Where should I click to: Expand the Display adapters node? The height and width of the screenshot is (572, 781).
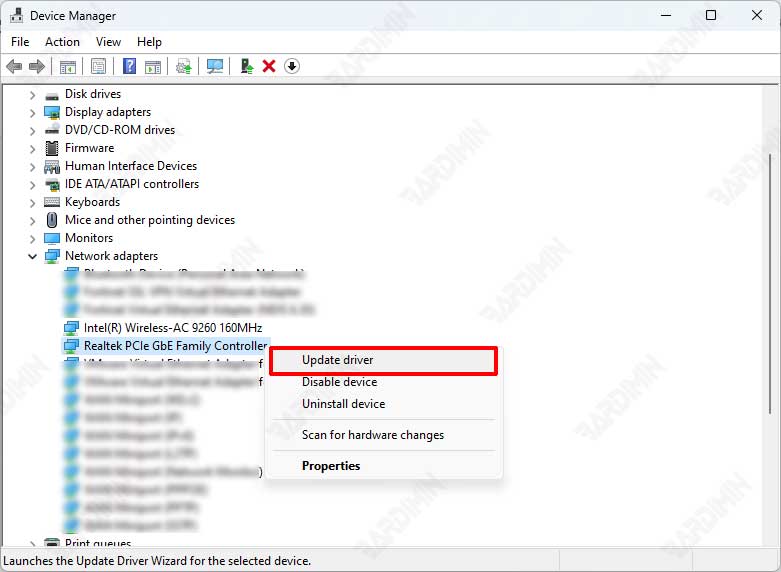click(x=32, y=113)
